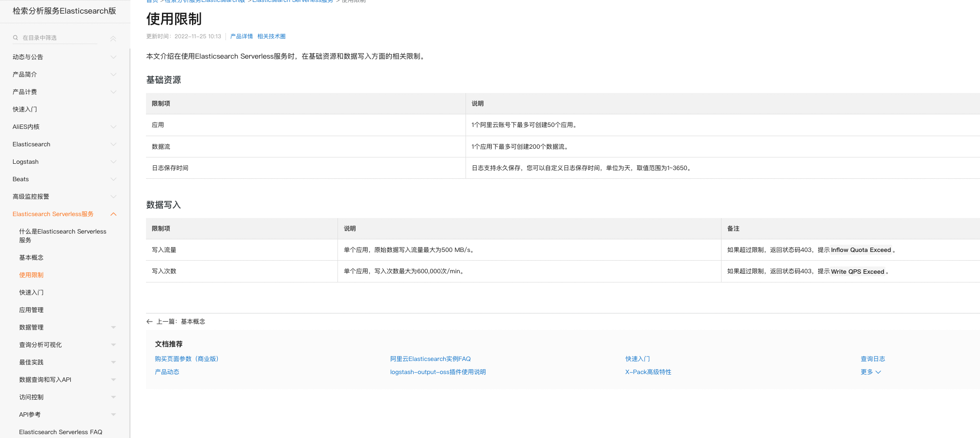Open Elasticsearch Serverless FAQ sidebar page
The image size is (980, 438).
[61, 432]
